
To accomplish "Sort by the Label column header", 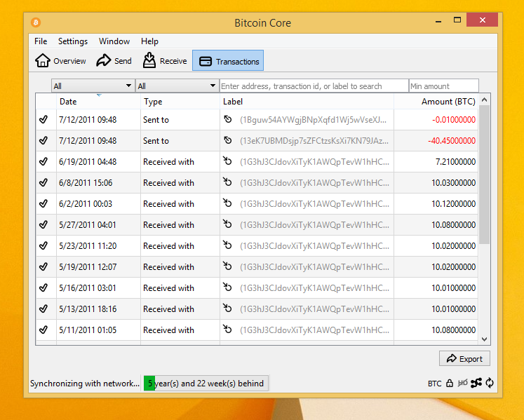I will (307, 102).
